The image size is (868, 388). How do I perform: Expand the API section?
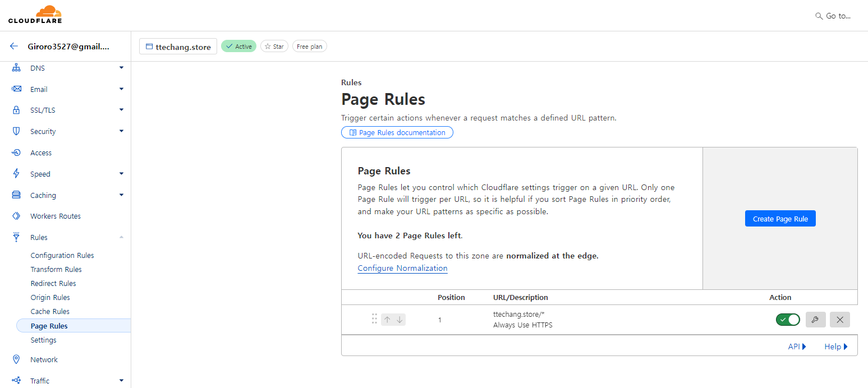[797, 347]
